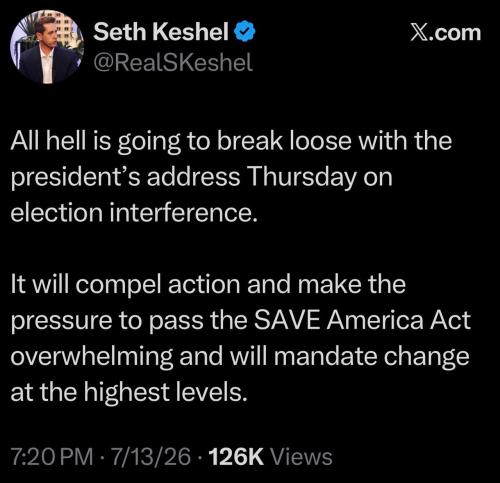Select the paragraph starting "It will compel action"
Viewport: 500px width, 483px height.
tap(241, 338)
